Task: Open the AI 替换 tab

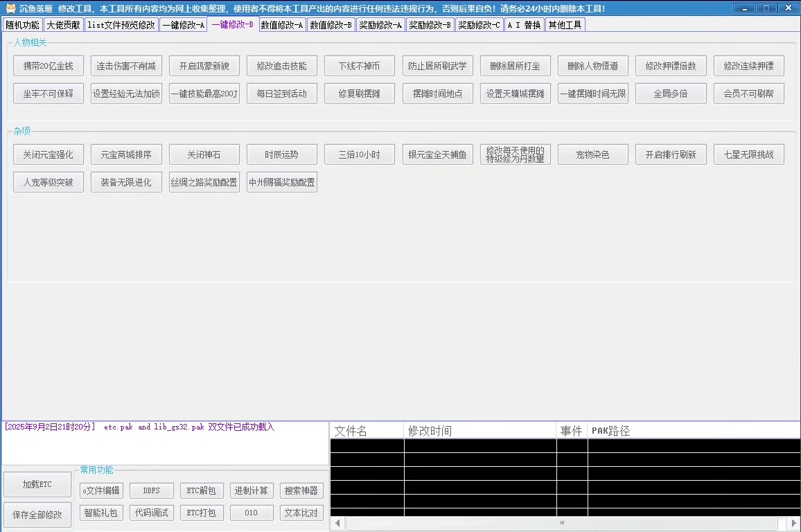Action: pyautogui.click(x=524, y=25)
